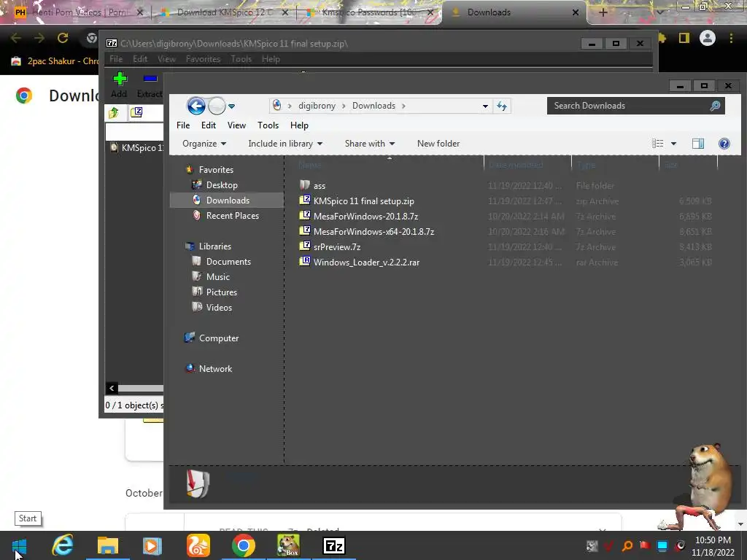Open the Explorer Tools menu
The width and height of the screenshot is (747, 560).
click(x=268, y=125)
